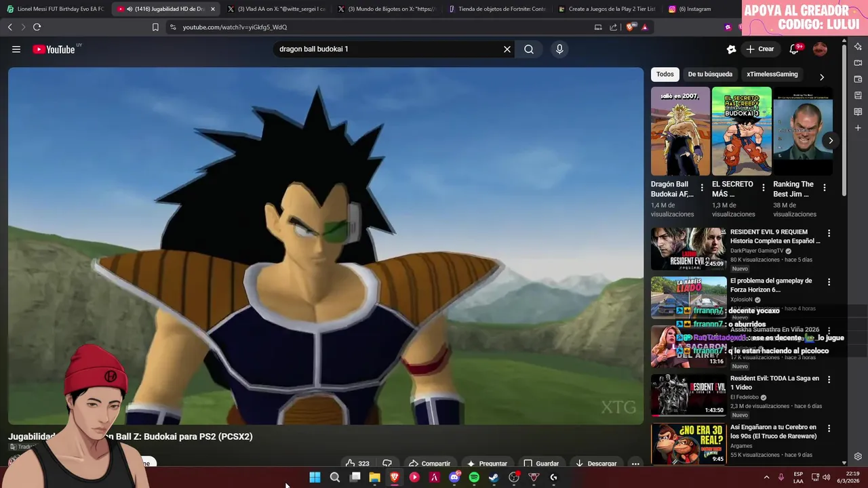Show hidden system tray icons

[766, 477]
